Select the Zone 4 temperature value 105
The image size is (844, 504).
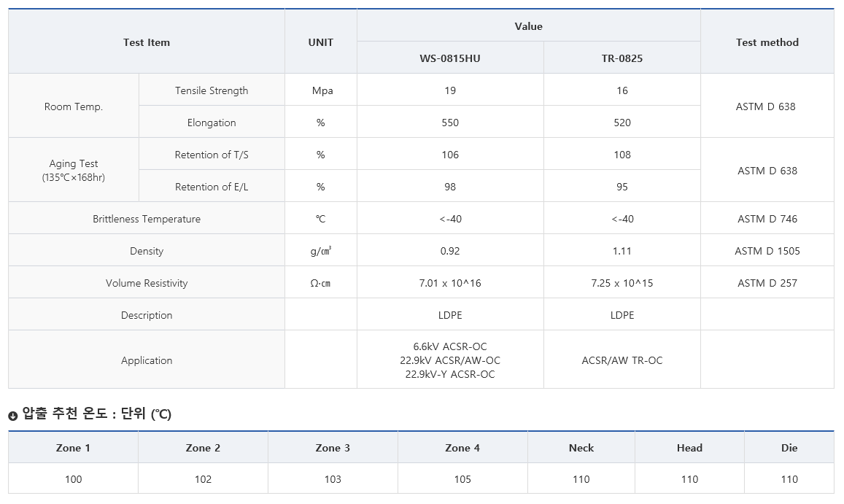[x=462, y=479]
